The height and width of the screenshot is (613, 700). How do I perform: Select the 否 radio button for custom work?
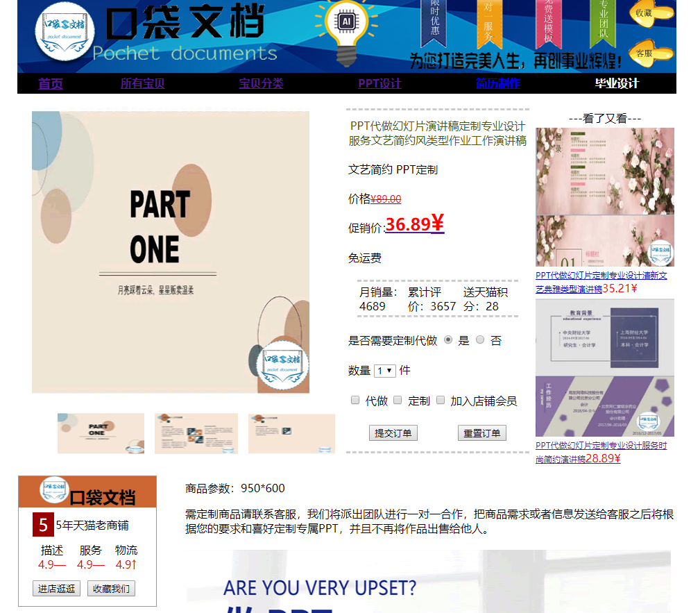point(480,339)
